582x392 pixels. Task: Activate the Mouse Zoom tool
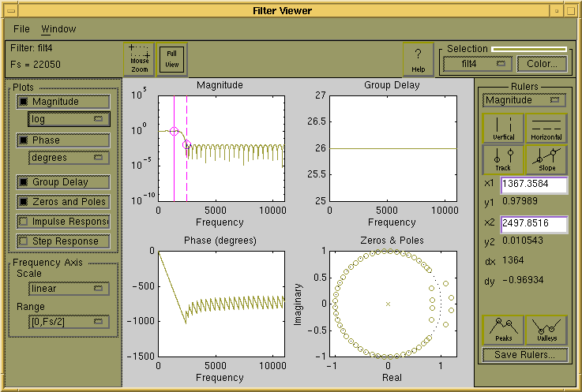pos(139,59)
